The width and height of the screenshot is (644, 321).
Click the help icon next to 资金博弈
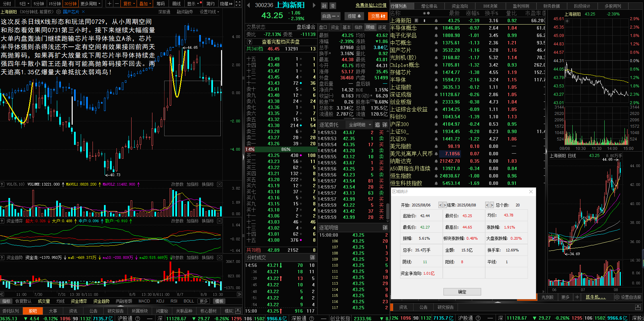[x=2, y=221]
